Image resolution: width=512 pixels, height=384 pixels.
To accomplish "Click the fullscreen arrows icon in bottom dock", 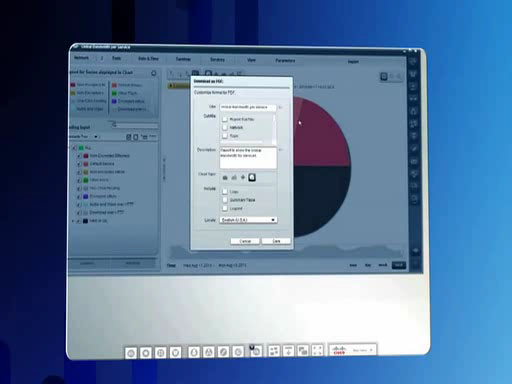I will 317,350.
